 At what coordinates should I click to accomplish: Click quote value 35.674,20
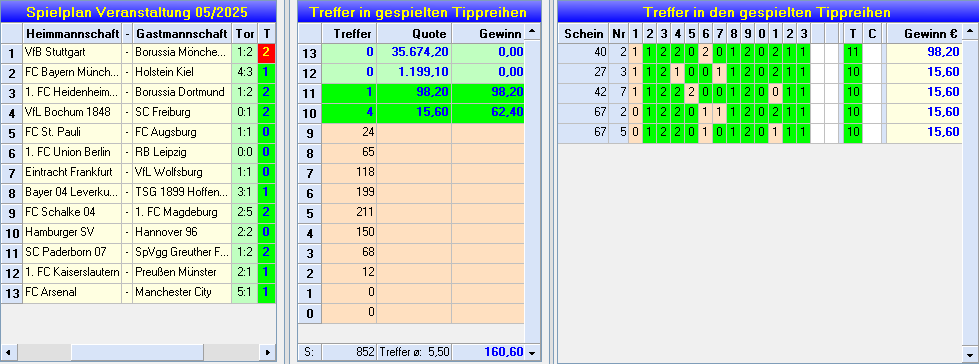click(414, 53)
